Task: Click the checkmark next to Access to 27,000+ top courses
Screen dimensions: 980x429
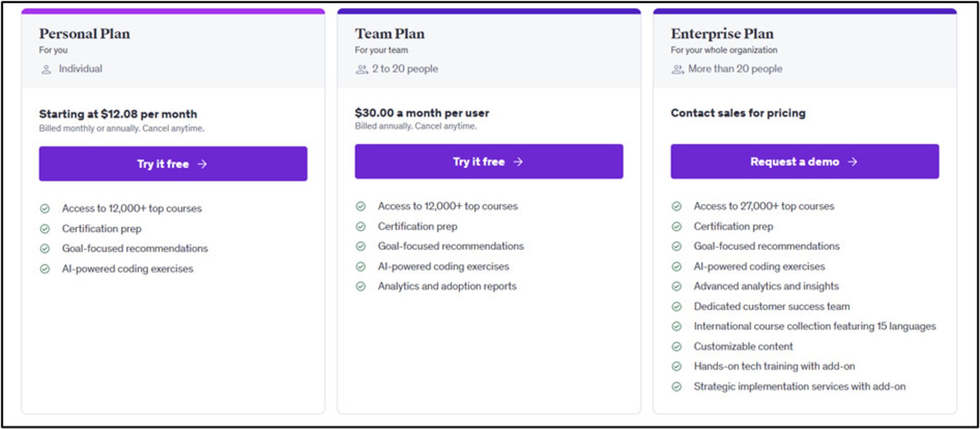Action: coord(677,206)
